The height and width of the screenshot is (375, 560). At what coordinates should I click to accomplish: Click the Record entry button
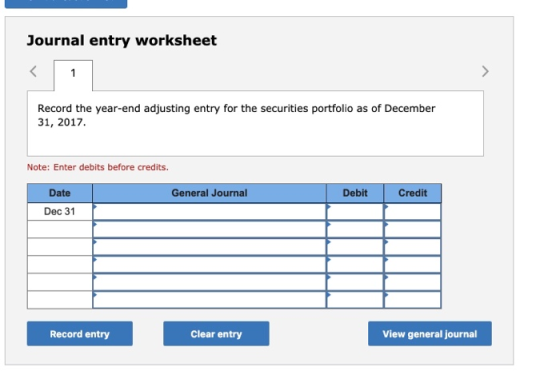(x=80, y=334)
